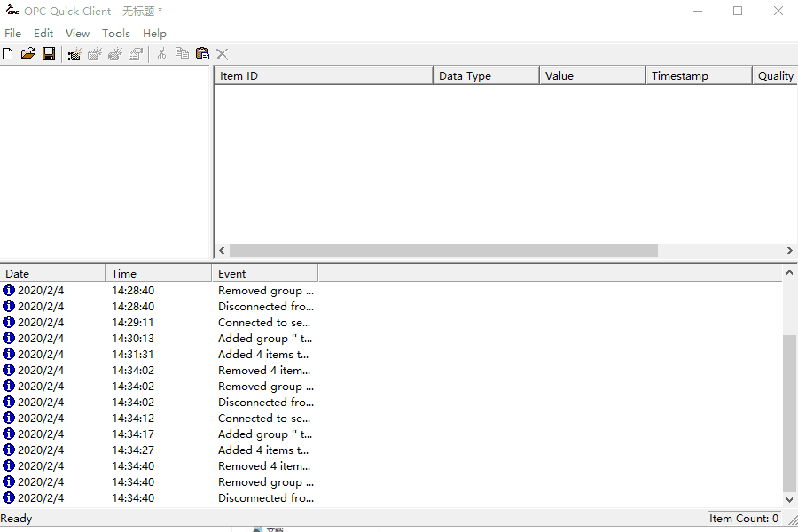Select the 14:28:40 Disconnected log entry

tap(159, 307)
